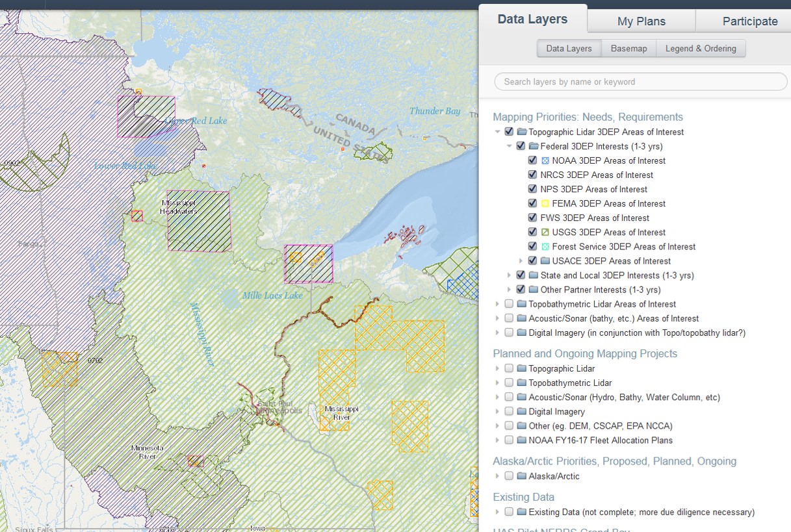Click the FEMA 3DEP yellow legend swatch
Image resolution: width=791 pixels, height=532 pixels.
pos(545,203)
